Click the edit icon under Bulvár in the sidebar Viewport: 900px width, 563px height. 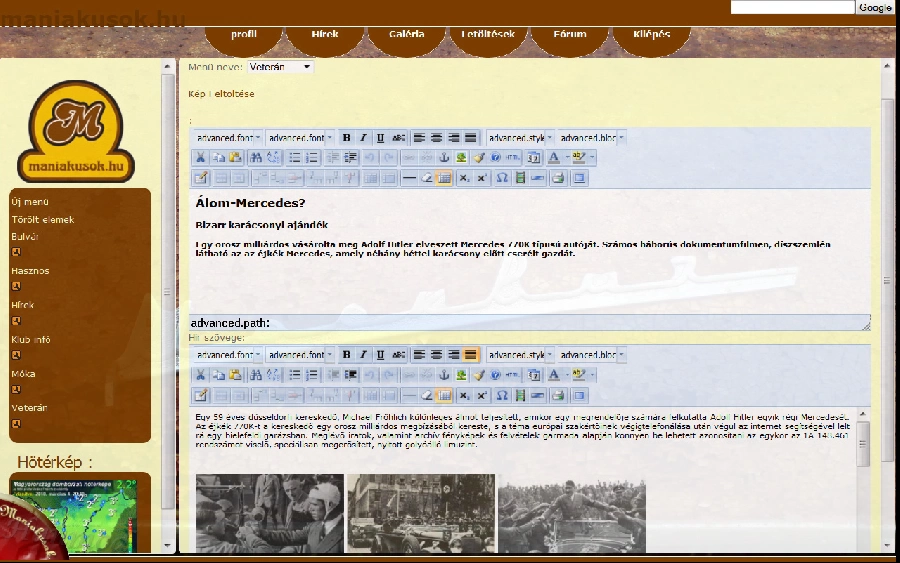(x=16, y=252)
